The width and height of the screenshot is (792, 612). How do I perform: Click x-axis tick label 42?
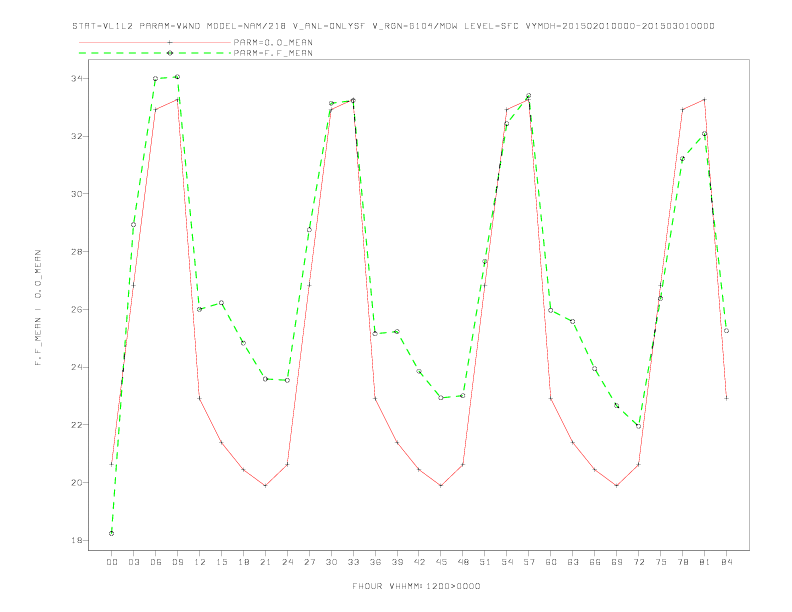(419, 562)
